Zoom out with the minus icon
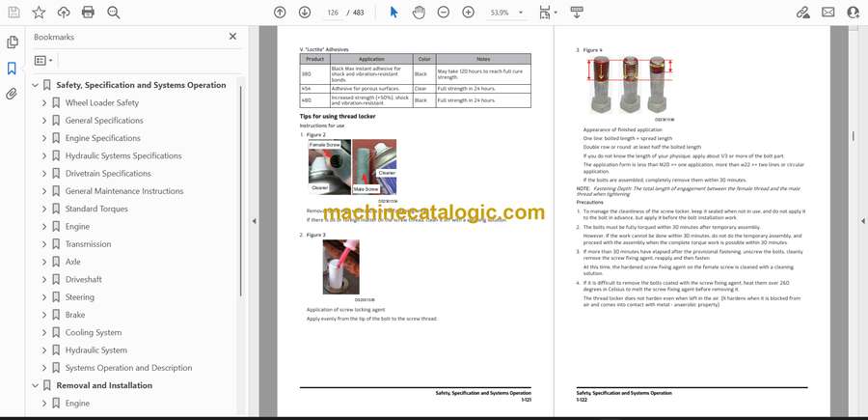The width and height of the screenshot is (868, 420). pos(444,13)
